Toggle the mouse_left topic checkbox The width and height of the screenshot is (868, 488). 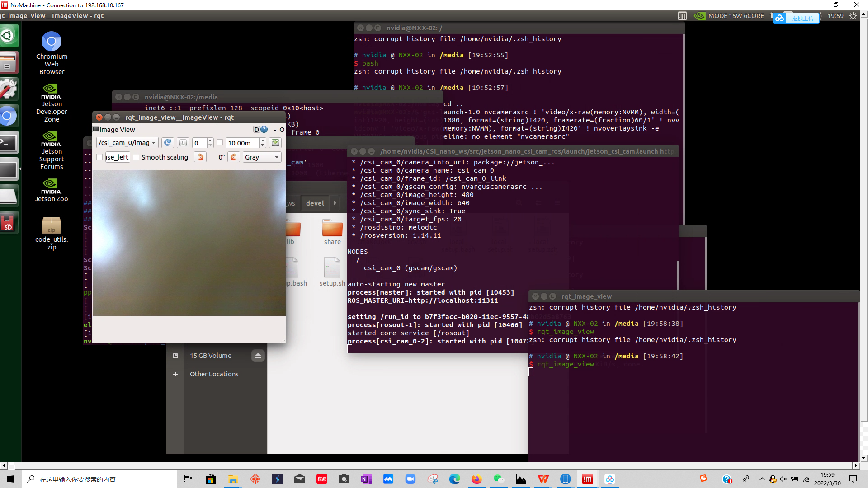tap(100, 157)
